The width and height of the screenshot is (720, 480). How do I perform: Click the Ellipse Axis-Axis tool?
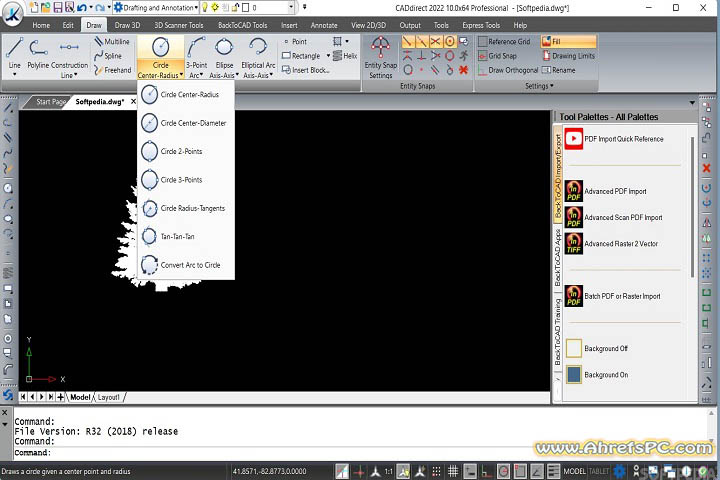click(224, 53)
